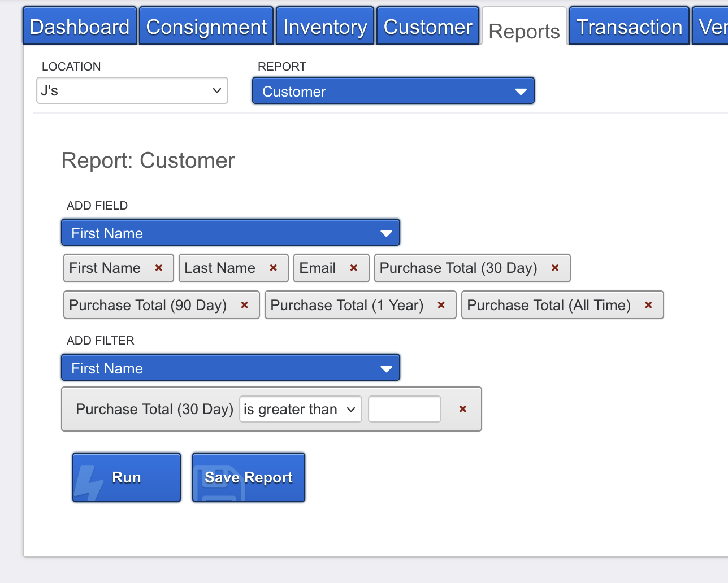Remove the Email field tag
The width and height of the screenshot is (728, 583).
[x=354, y=268]
